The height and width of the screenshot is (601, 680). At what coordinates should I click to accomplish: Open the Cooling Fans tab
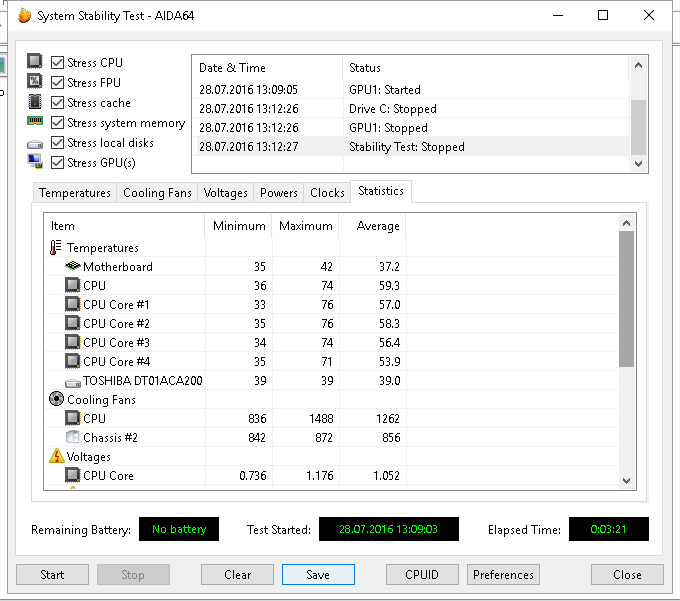(157, 193)
